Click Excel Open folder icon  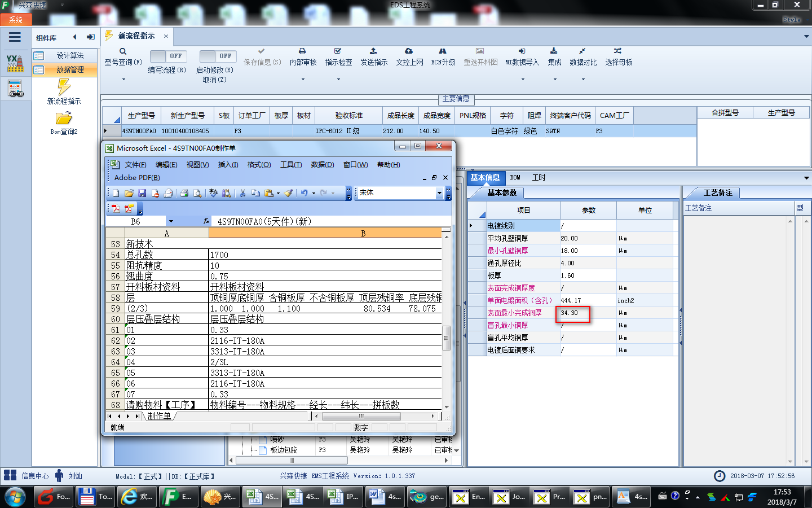129,193
